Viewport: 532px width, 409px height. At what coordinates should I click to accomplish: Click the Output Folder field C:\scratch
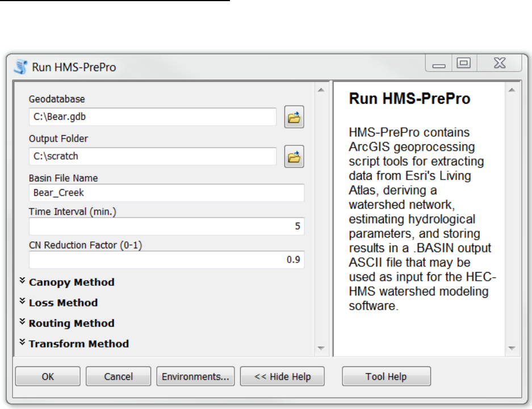153,156
